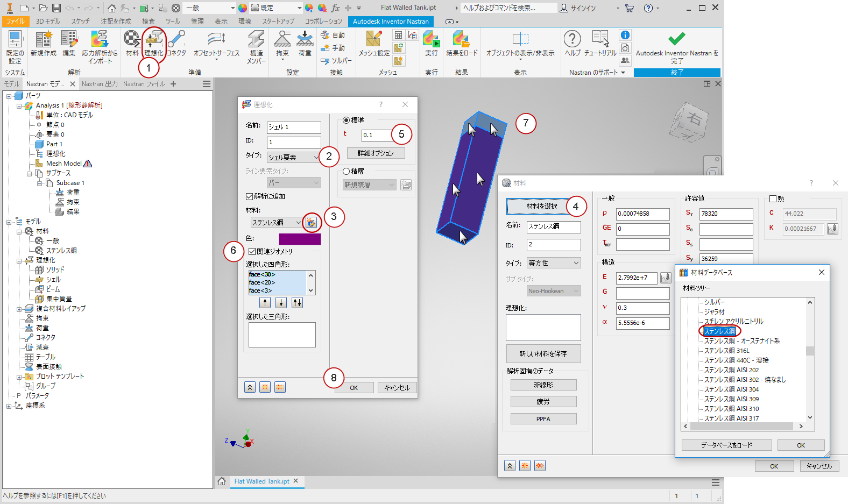Click データベースをロード button
This screenshot has width=848, height=504.
(x=726, y=445)
